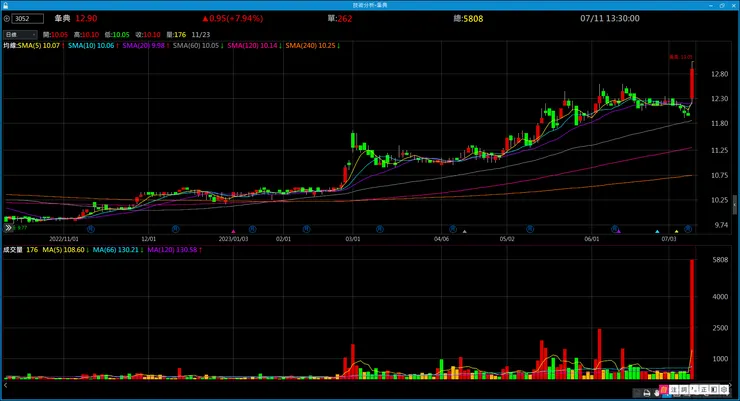Click the latest tall red candlestick

pos(692,84)
